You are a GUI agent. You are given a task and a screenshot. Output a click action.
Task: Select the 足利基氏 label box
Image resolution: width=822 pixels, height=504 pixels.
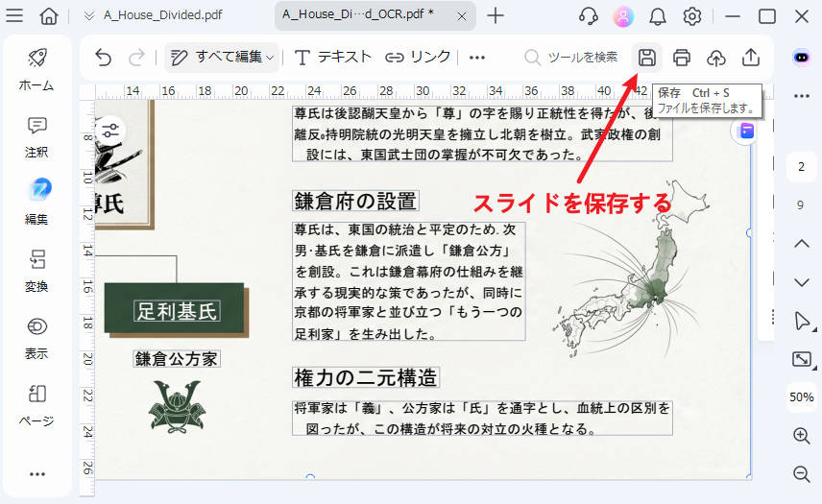(x=177, y=311)
